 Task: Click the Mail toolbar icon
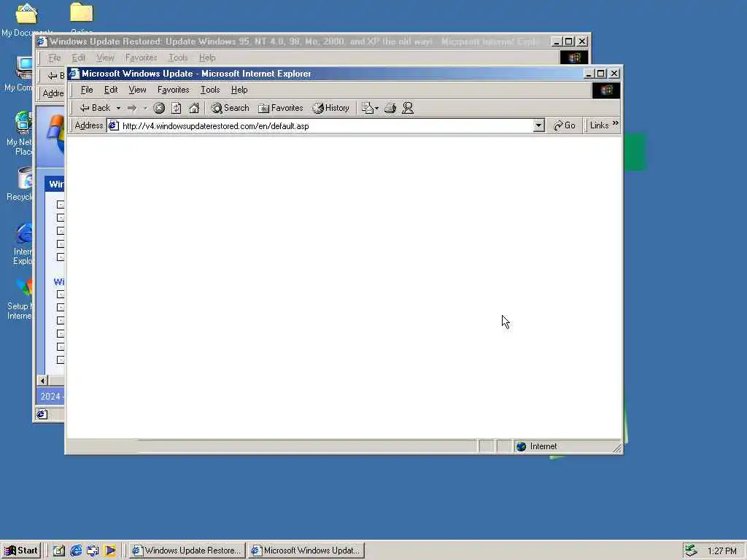click(367, 108)
